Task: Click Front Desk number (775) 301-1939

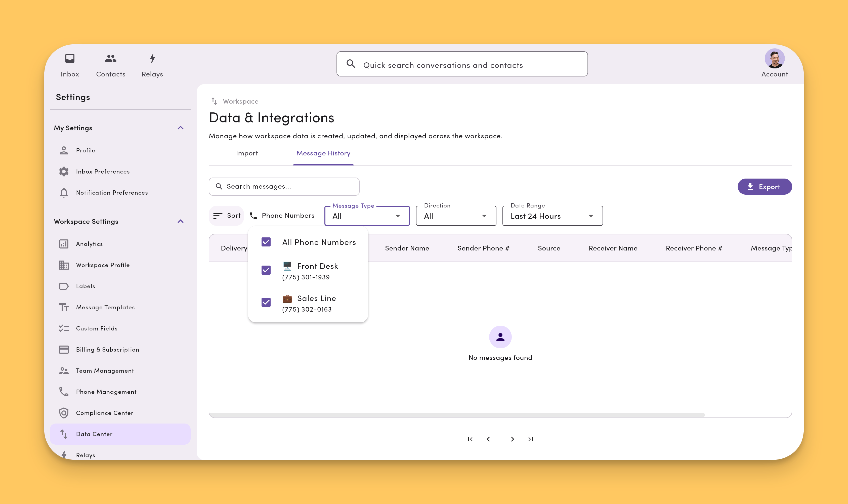Action: [306, 277]
